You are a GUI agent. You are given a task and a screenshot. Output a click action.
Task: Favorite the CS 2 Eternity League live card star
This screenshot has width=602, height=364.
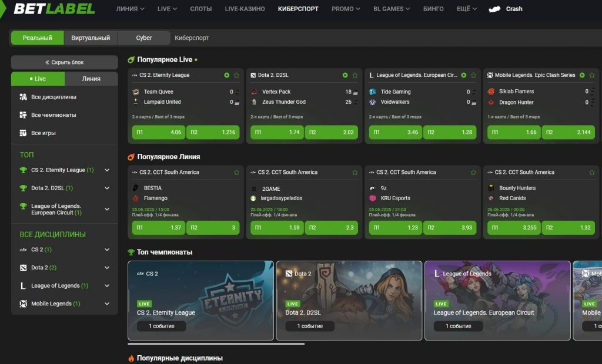pos(236,75)
